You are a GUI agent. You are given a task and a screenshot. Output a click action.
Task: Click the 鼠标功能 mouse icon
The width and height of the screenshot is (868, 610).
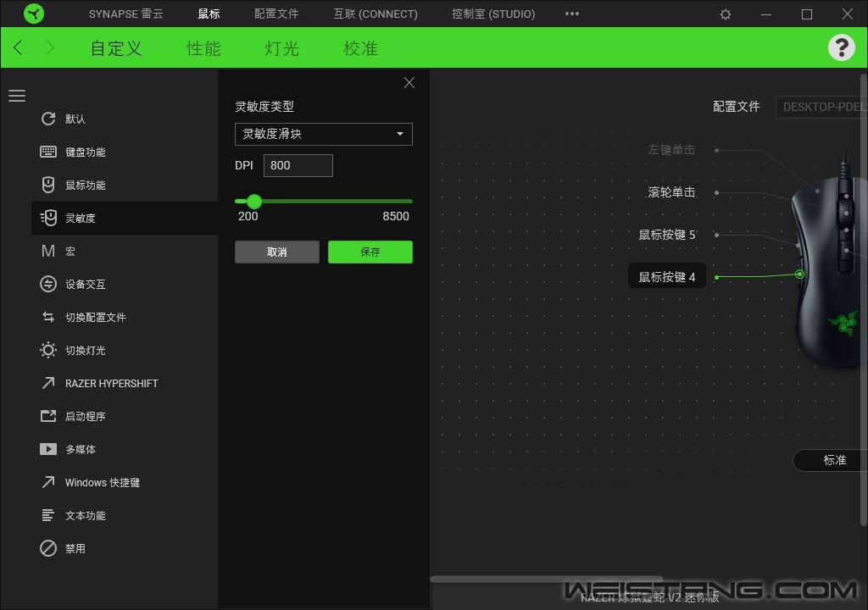point(48,185)
